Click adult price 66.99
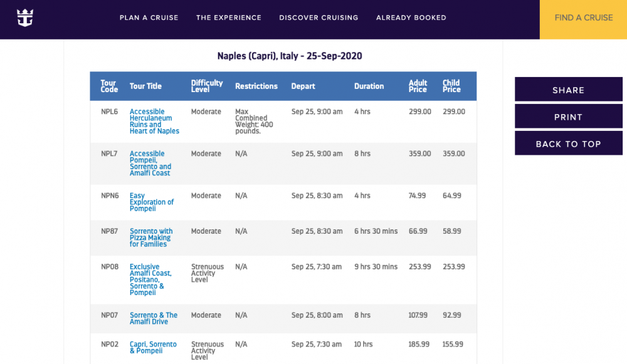 pos(418,231)
